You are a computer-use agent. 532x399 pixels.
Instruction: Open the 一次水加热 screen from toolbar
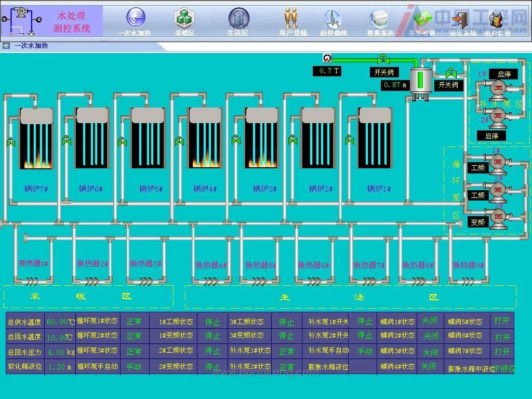135,19
